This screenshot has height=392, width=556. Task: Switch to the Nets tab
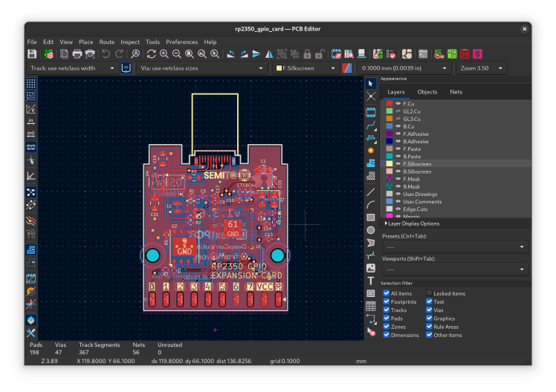pos(456,92)
